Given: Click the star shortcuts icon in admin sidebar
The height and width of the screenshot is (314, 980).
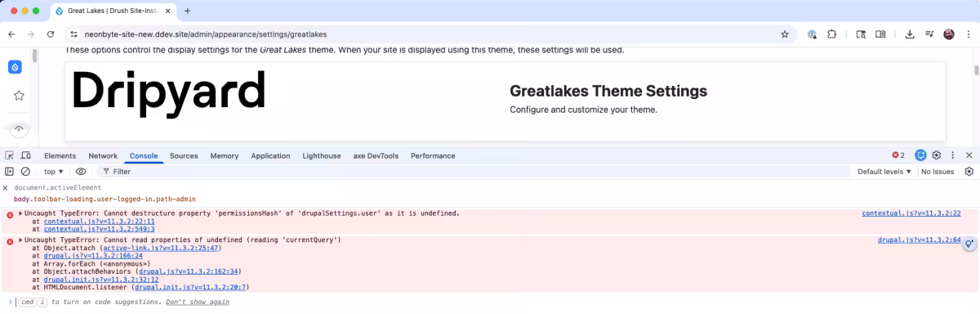Looking at the screenshot, I should (x=18, y=96).
